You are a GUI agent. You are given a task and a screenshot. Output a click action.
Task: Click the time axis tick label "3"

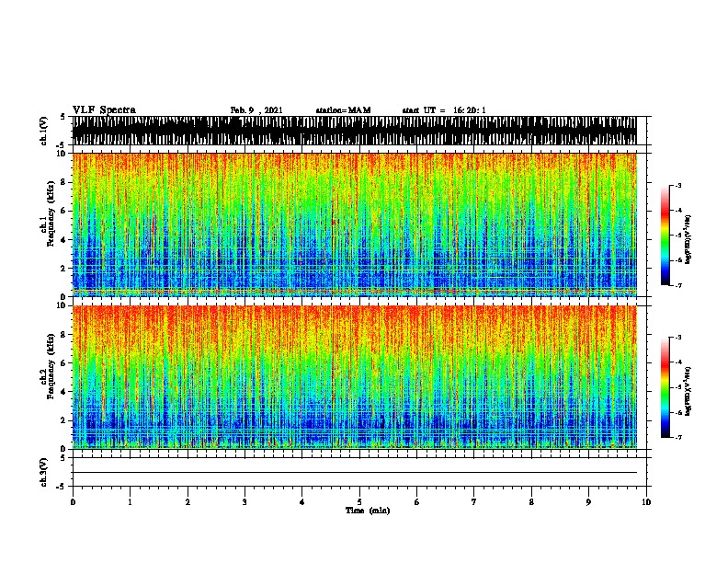245,502
